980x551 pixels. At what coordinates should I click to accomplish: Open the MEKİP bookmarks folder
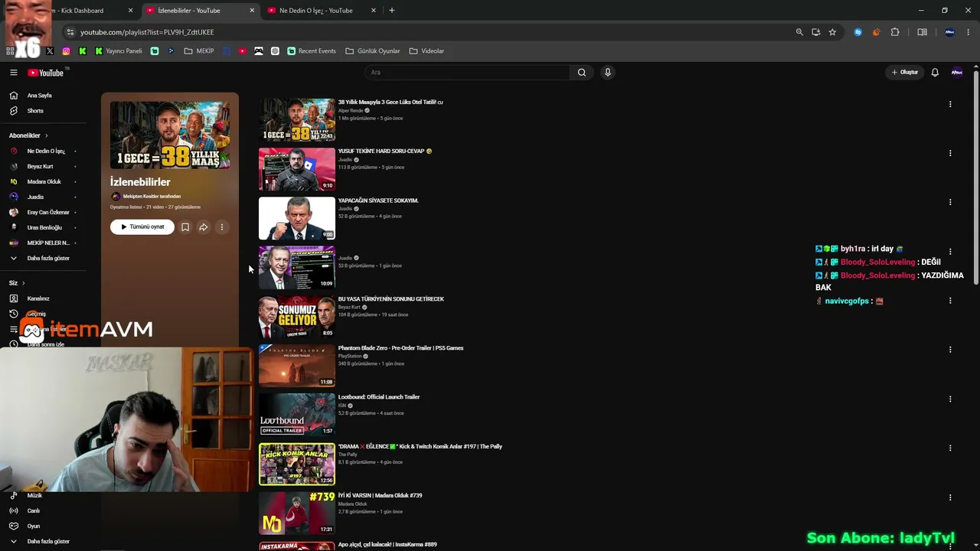click(x=199, y=51)
